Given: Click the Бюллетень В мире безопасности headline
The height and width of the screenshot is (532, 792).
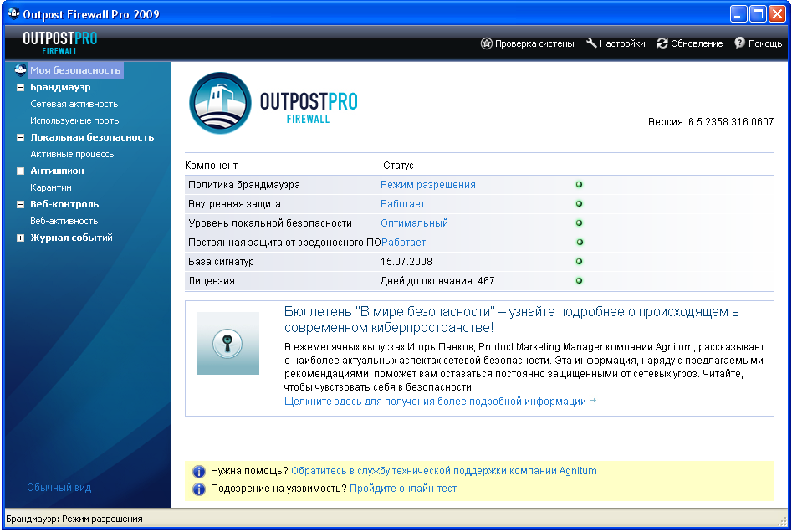Looking at the screenshot, I should (x=511, y=320).
